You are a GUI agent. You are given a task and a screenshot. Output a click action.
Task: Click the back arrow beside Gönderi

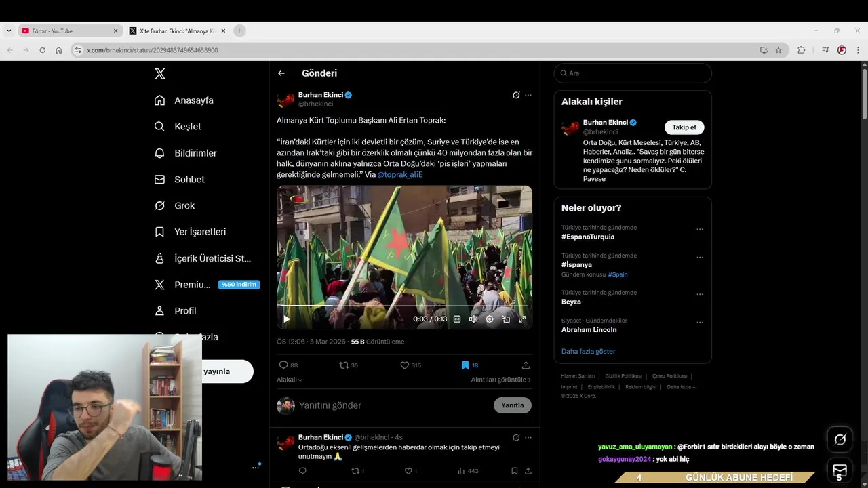coord(281,73)
